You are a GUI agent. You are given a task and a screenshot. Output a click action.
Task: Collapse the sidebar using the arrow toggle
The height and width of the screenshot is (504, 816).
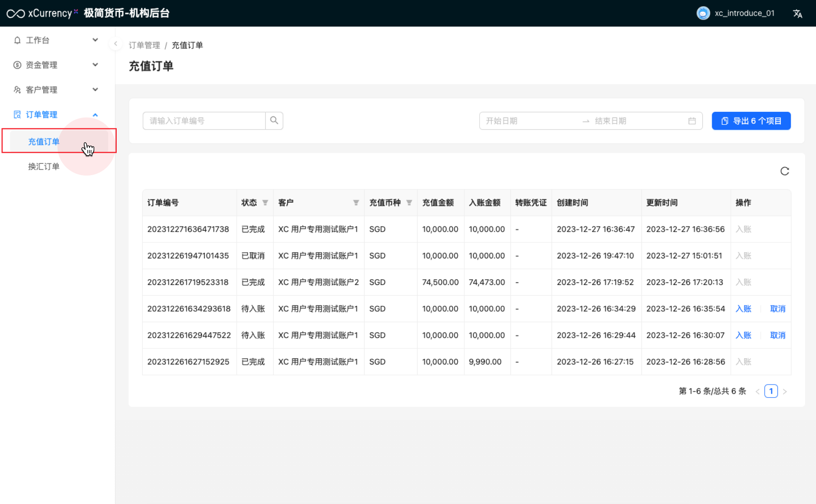tap(115, 44)
